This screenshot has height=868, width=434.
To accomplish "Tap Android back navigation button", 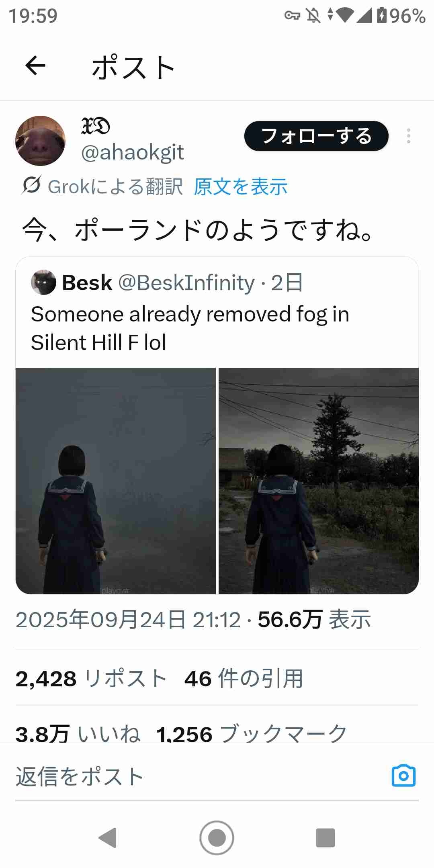I will coord(108,837).
